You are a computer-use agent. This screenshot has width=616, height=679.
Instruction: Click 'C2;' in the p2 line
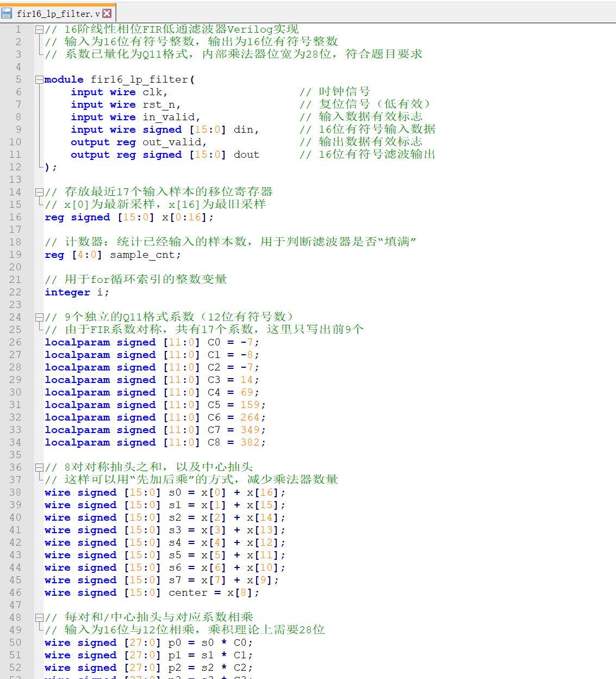pos(244,668)
